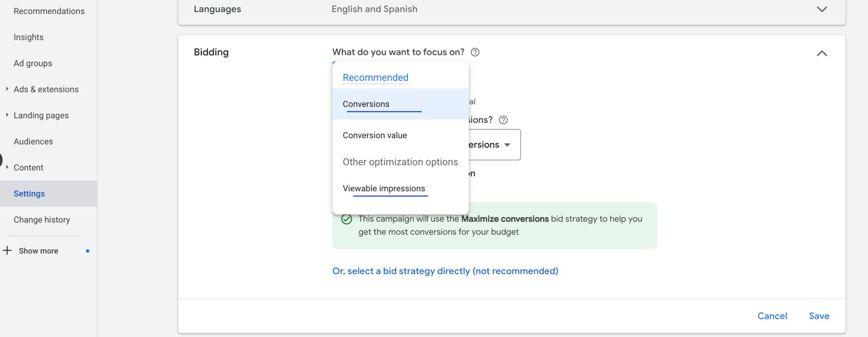The width and height of the screenshot is (868, 337).
Task: Select Conversions option in dropdown
Action: 366,104
